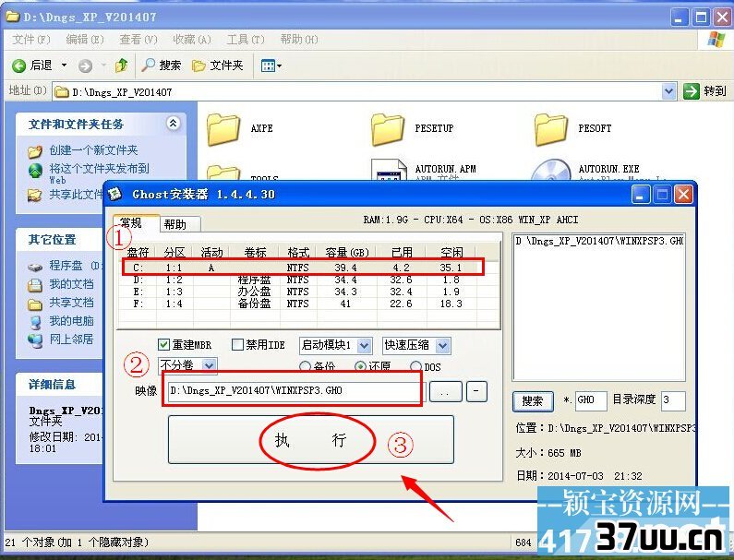Image resolution: width=734 pixels, height=560 pixels.
Task: Click the GHO extension filter field
Action: pos(591,400)
